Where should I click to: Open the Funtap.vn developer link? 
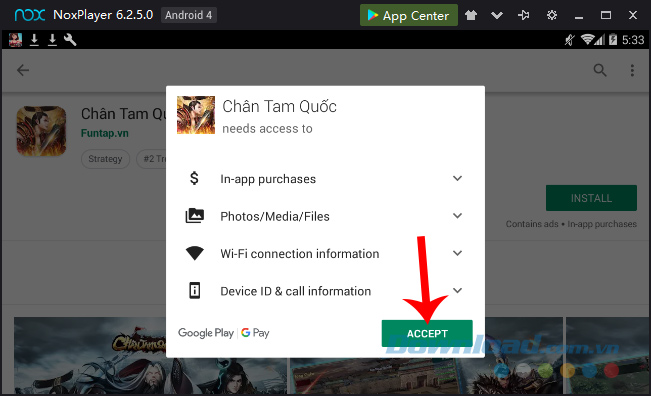tap(105, 133)
